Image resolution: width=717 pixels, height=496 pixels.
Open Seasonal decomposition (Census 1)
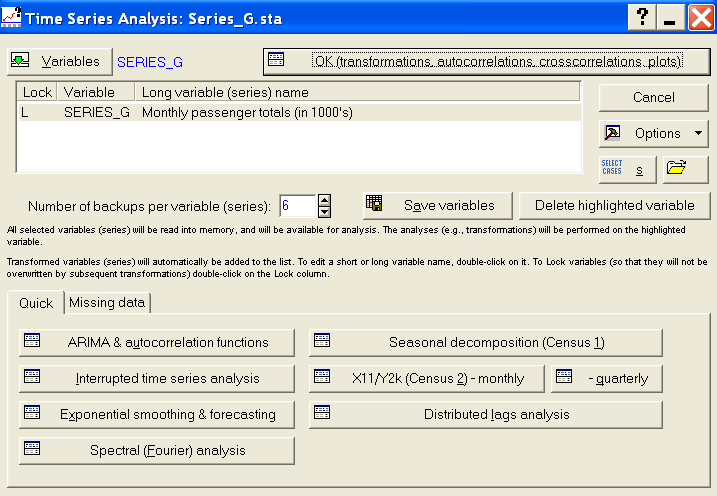coord(486,342)
